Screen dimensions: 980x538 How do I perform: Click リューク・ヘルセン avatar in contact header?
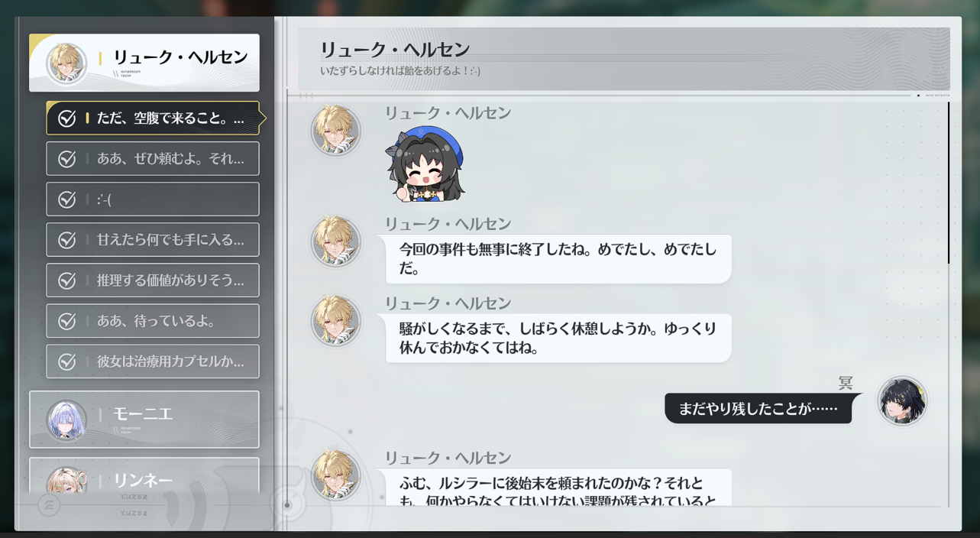point(66,63)
